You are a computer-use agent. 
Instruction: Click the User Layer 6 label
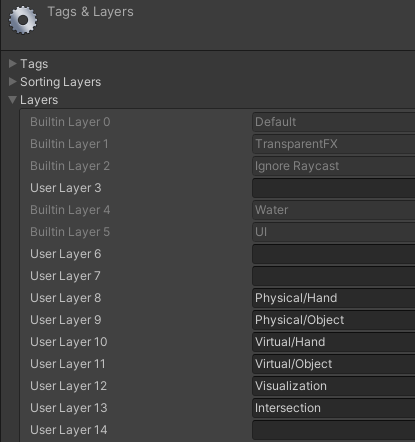click(x=66, y=254)
